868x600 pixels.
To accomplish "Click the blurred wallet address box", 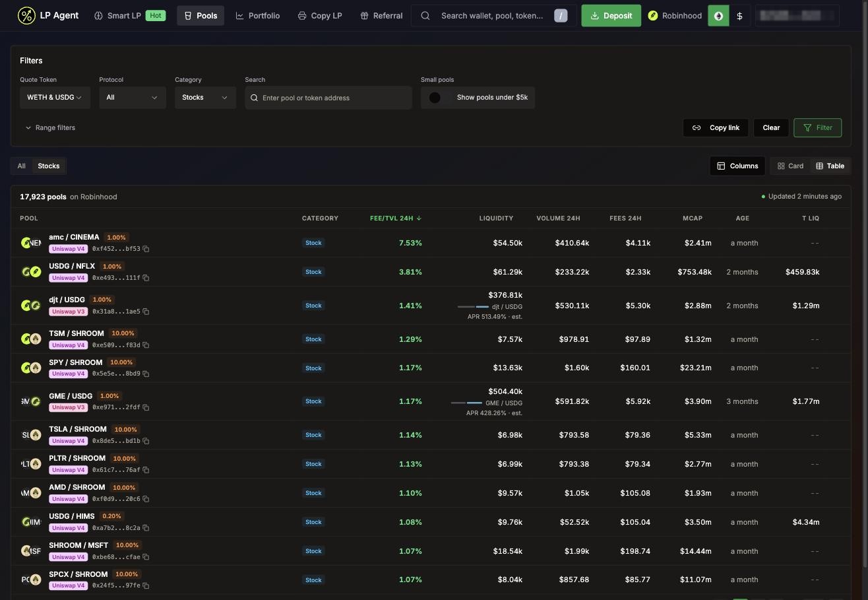I will coord(797,16).
